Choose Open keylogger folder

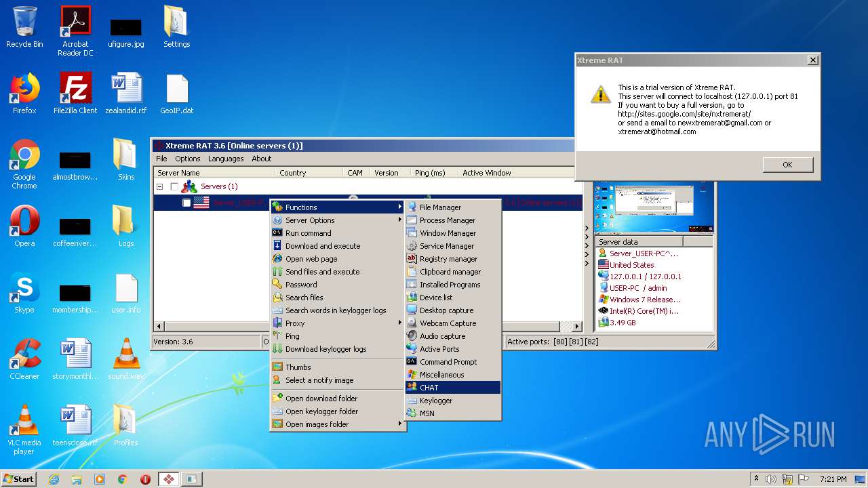338,411
